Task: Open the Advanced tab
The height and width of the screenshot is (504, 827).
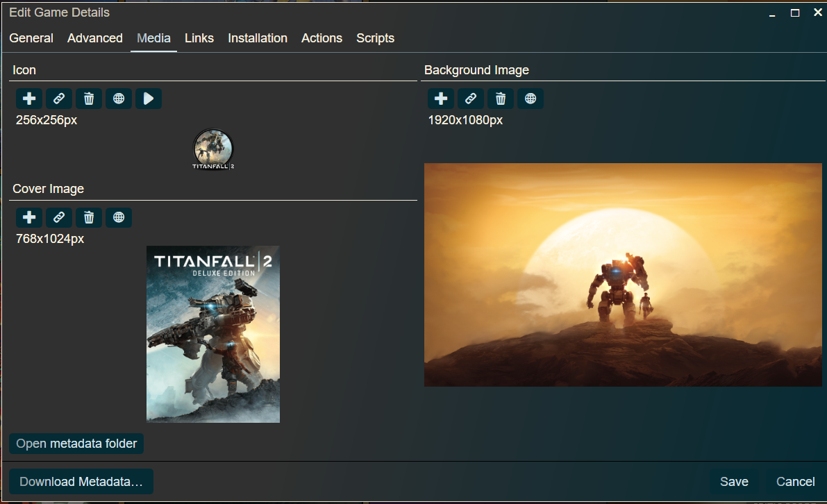Action: (x=94, y=38)
